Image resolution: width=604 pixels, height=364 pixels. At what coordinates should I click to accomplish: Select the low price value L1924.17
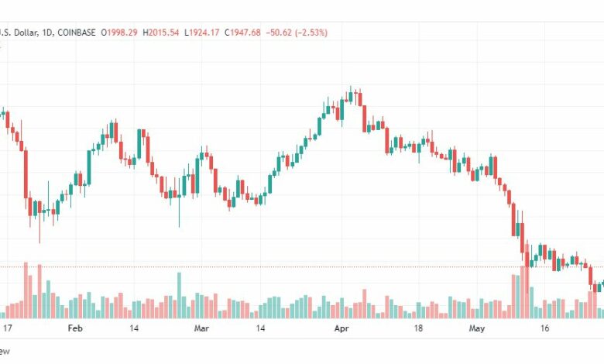click(202, 33)
